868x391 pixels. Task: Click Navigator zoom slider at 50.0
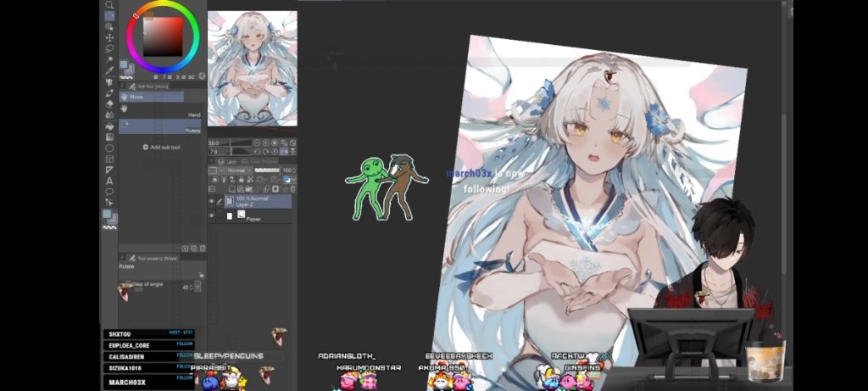tap(229, 142)
